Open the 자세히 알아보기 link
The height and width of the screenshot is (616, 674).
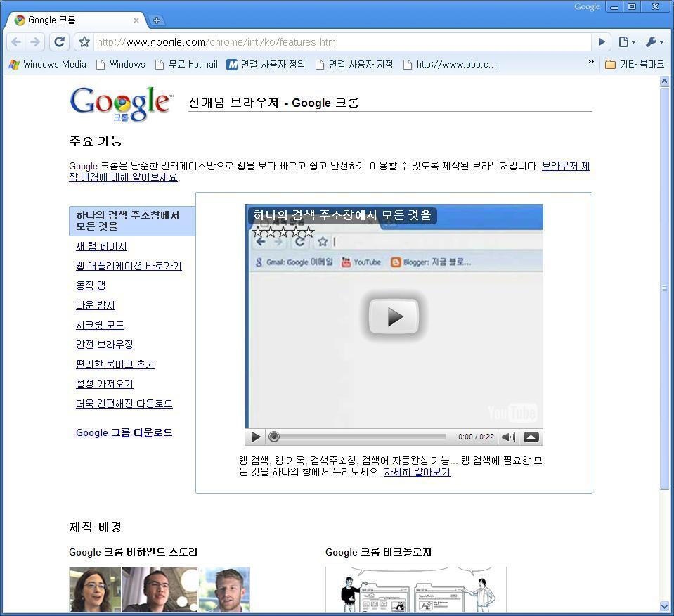tap(417, 472)
